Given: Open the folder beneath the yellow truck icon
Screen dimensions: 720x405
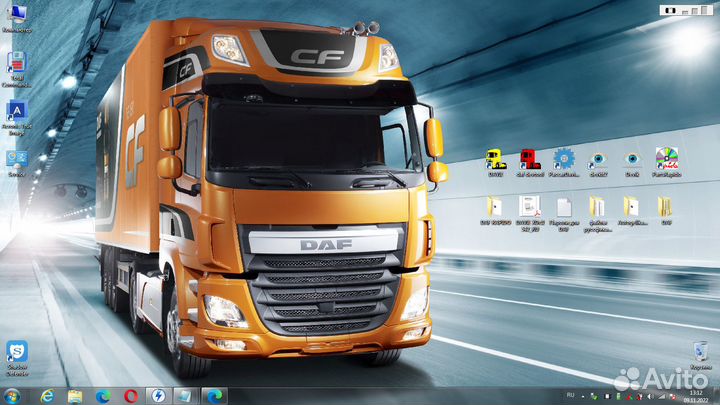Looking at the screenshot, I should click(495, 211).
